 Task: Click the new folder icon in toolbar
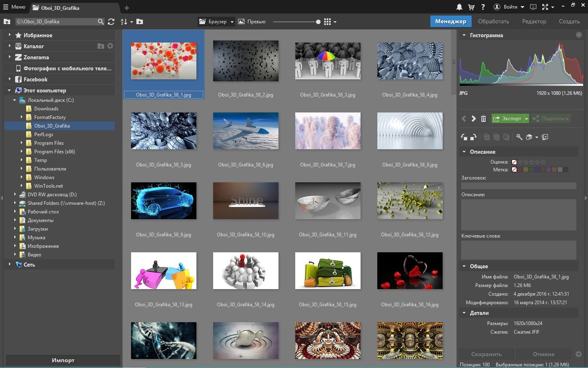coord(140,22)
